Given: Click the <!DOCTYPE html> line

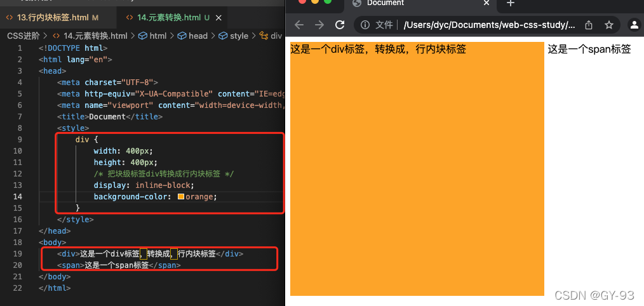Looking at the screenshot, I should coord(73,48).
